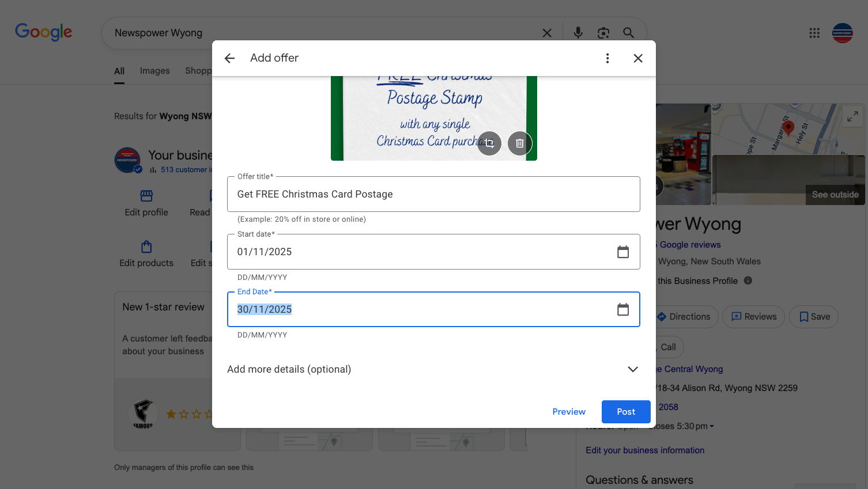Click the Directions button

[x=686, y=317]
